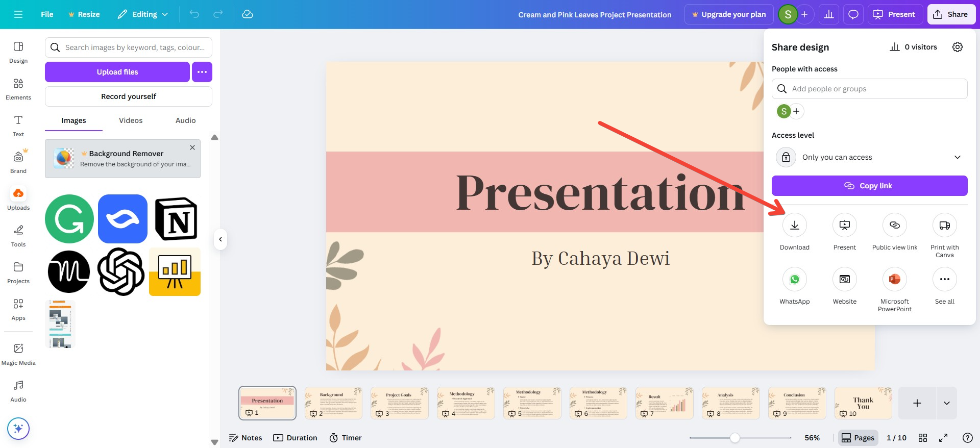Launch the Canva AI assistant sparkle button
Screen dimensions: 980x448
(18, 429)
